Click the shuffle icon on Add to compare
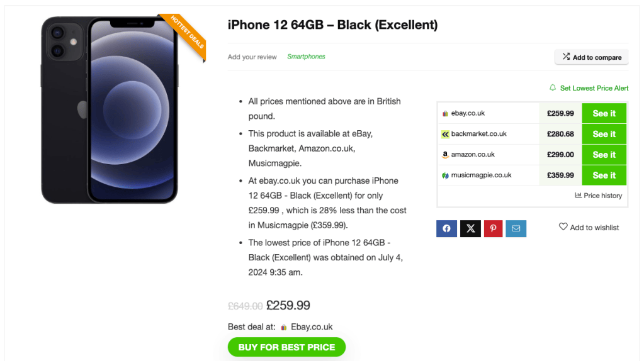 pyautogui.click(x=566, y=57)
